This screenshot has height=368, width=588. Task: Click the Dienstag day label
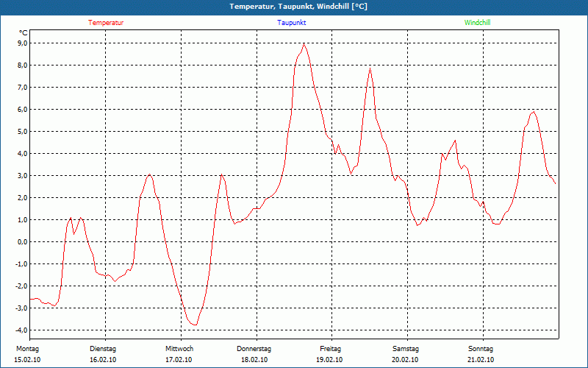tap(103, 349)
